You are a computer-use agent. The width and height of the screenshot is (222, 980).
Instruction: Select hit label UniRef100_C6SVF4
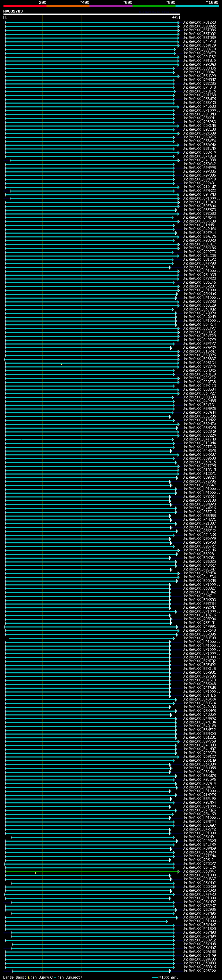coord(199,141)
